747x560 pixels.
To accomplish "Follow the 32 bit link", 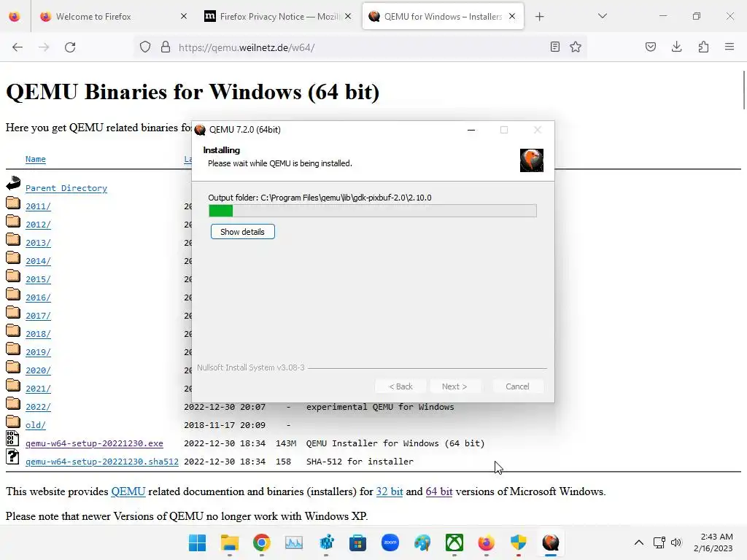I will point(390,491).
